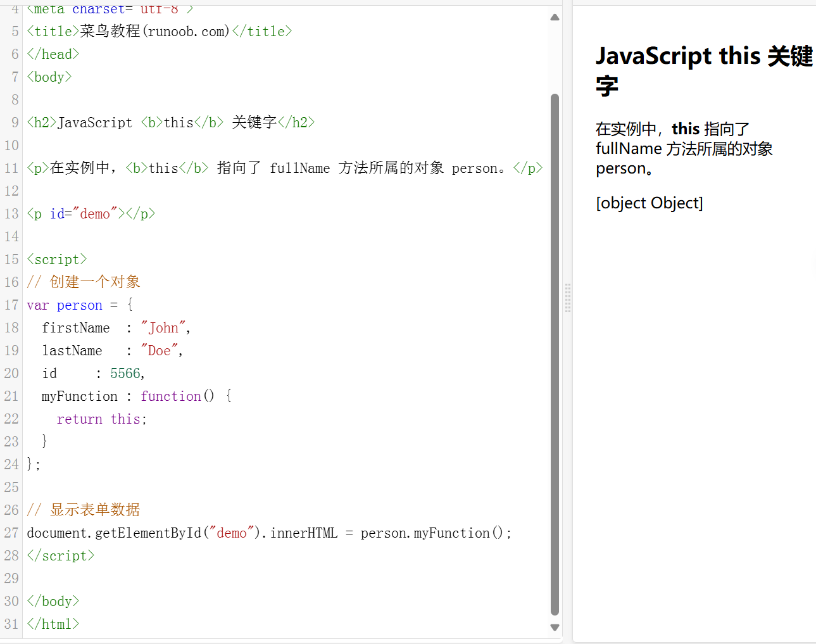Image resolution: width=816 pixels, height=644 pixels.
Task: Click the string "John" on line 18
Action: 163,328
